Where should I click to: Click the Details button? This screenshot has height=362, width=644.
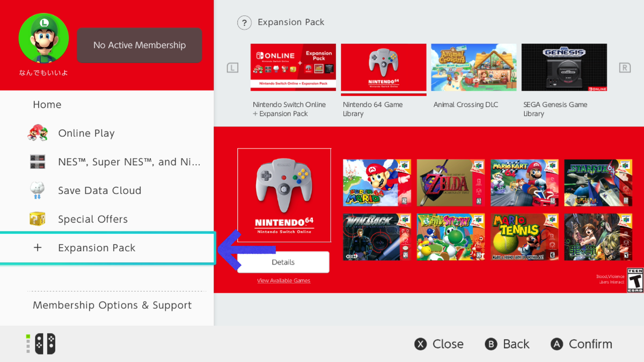pyautogui.click(x=283, y=262)
